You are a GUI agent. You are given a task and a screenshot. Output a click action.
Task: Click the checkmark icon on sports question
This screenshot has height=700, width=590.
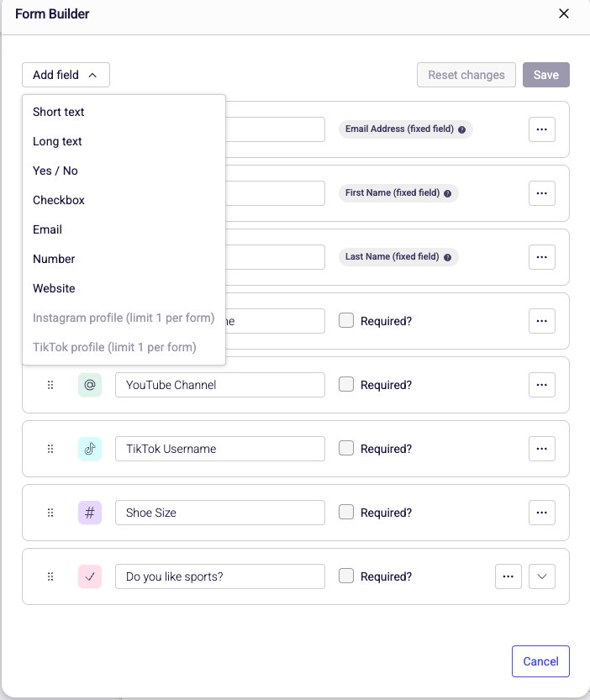click(x=90, y=576)
